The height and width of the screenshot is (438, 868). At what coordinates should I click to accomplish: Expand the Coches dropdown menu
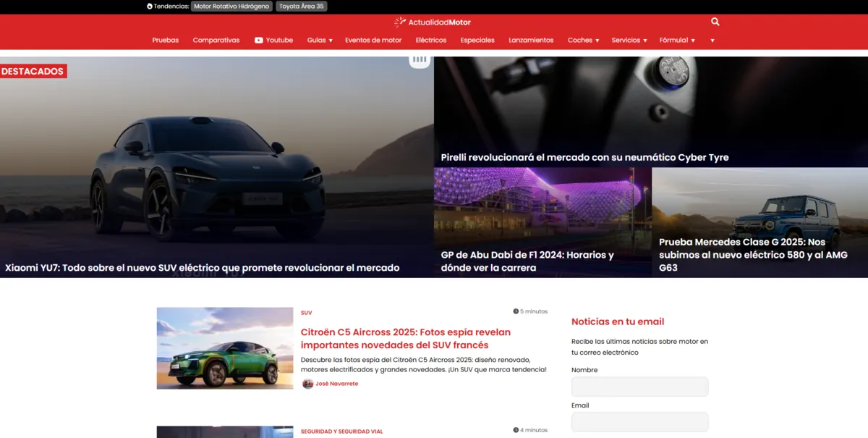pyautogui.click(x=583, y=41)
